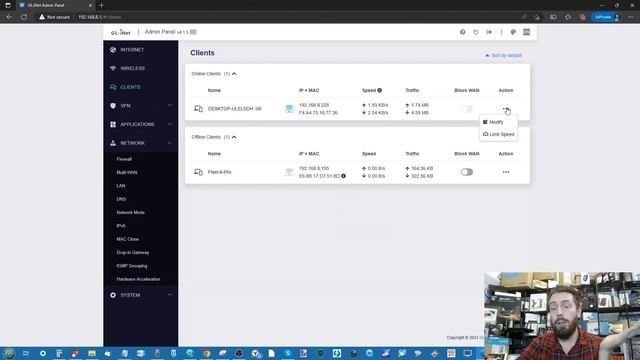Open DNS settings under Network
Viewport: 640px width, 360px height.
[121, 199]
